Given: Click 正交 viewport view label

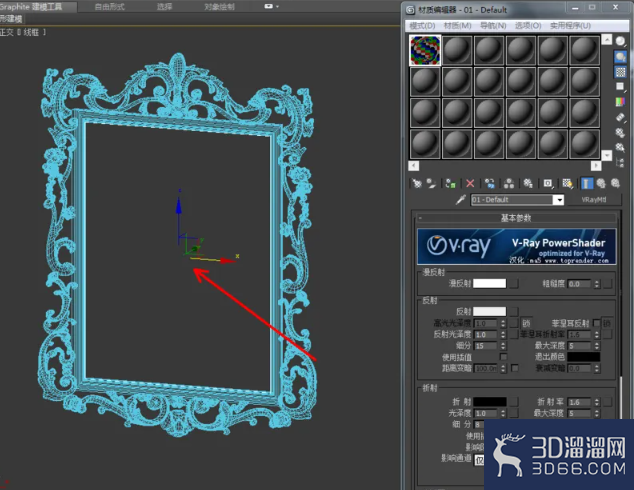Looking at the screenshot, I should [6, 32].
